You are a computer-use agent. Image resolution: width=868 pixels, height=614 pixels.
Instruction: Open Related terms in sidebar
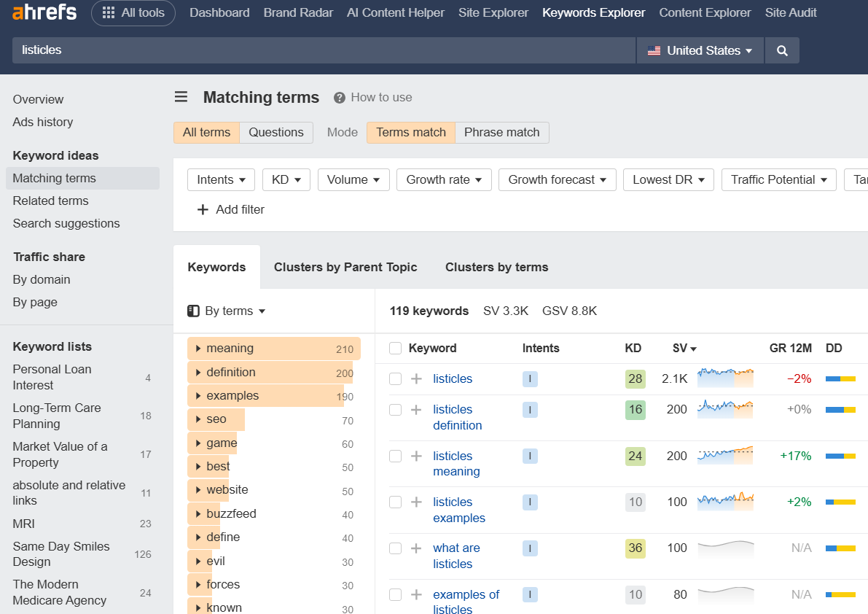(x=50, y=201)
